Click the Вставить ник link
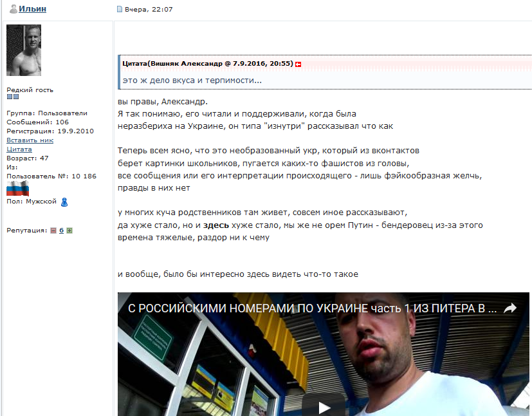The width and height of the screenshot is (532, 416). coord(30,140)
